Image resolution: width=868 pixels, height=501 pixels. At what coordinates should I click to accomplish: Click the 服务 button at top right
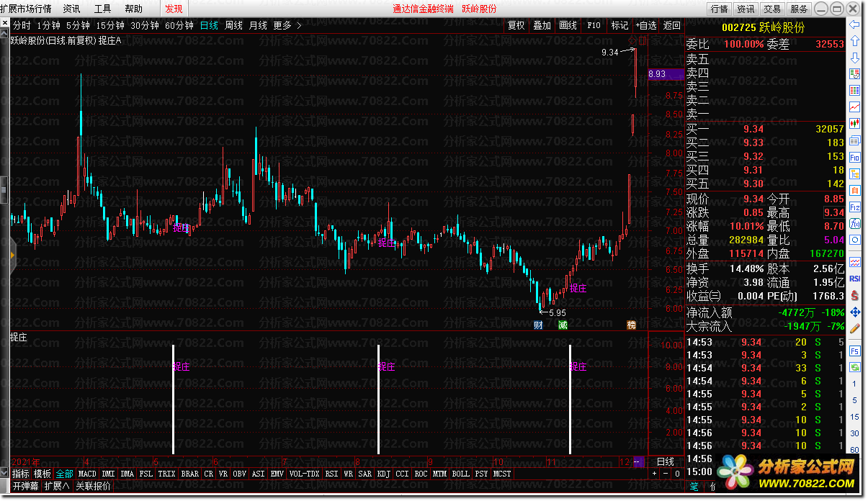pyautogui.click(x=799, y=9)
